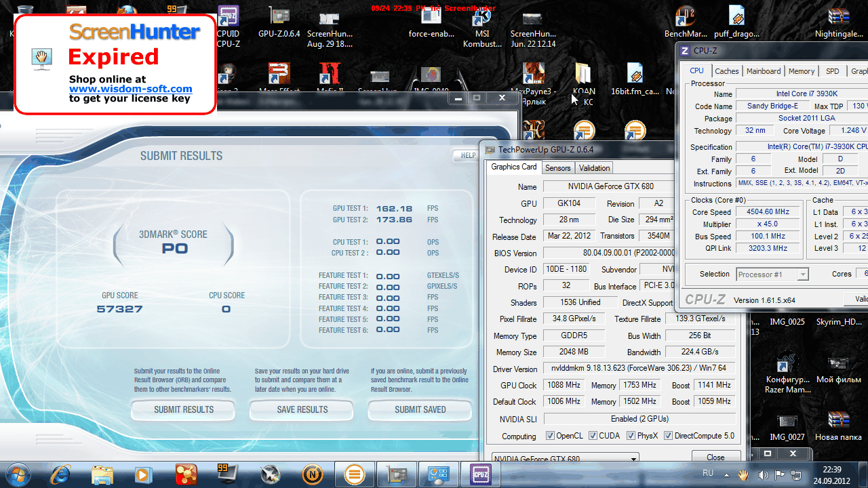Open Internet Explorer from the taskbar
This screenshot has height=488, width=868.
[62, 474]
